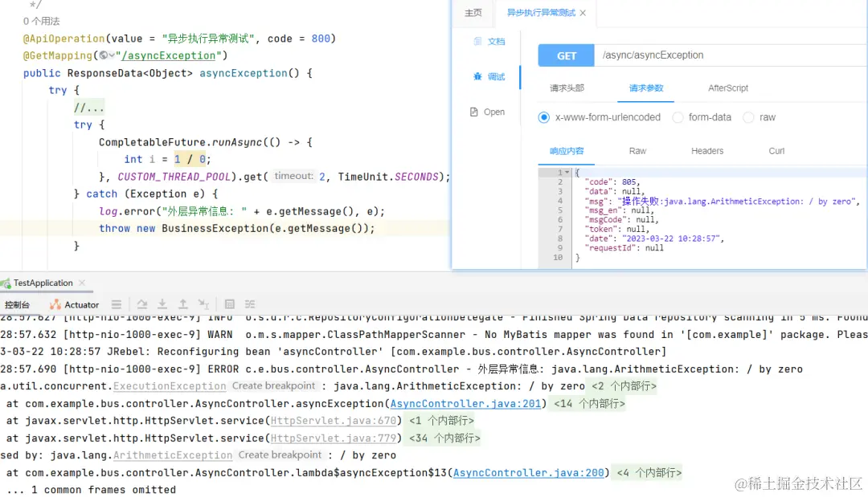Image resolution: width=868 pixels, height=497 pixels.
Task: Switch to the 主页 home tab
Action: [x=473, y=13]
